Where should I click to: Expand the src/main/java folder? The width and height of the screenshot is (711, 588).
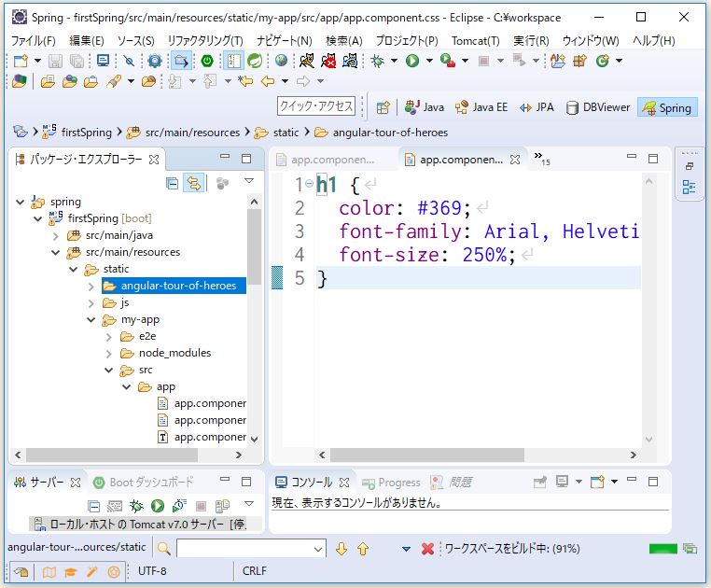[55, 236]
